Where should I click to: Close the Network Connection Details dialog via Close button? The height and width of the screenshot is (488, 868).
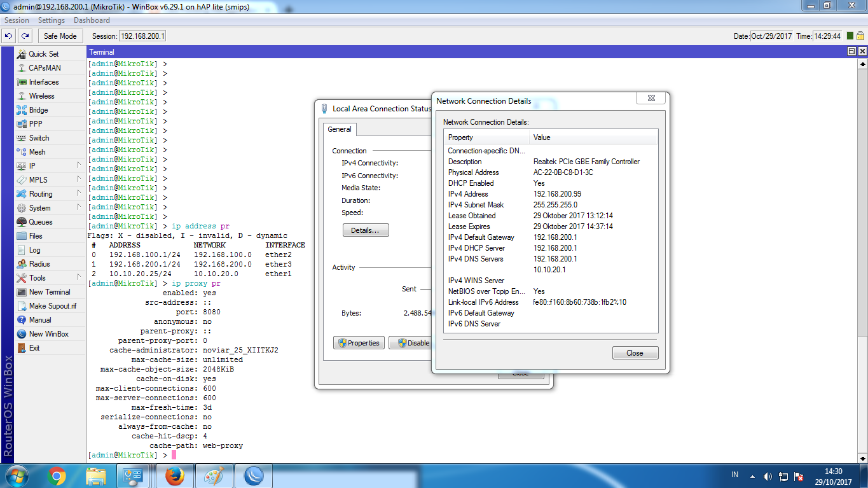click(x=635, y=353)
